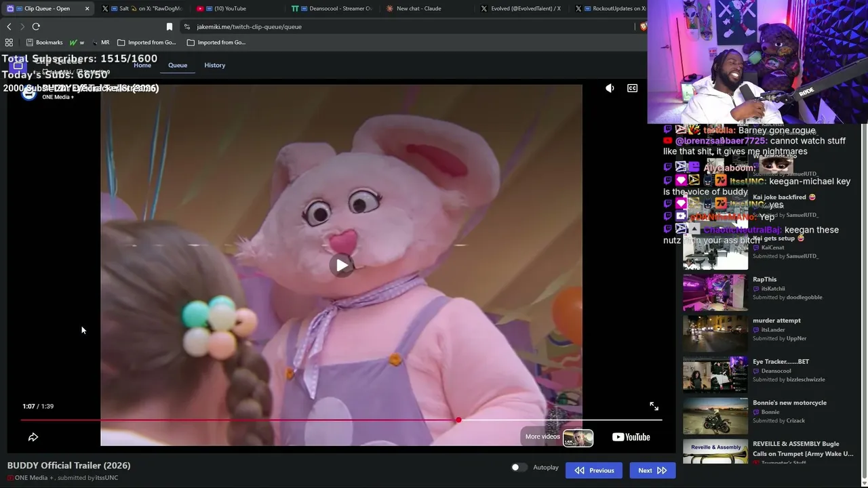Click the 'itsKatchii' channel name
Image resolution: width=868 pixels, height=488 pixels.
pos(773,289)
